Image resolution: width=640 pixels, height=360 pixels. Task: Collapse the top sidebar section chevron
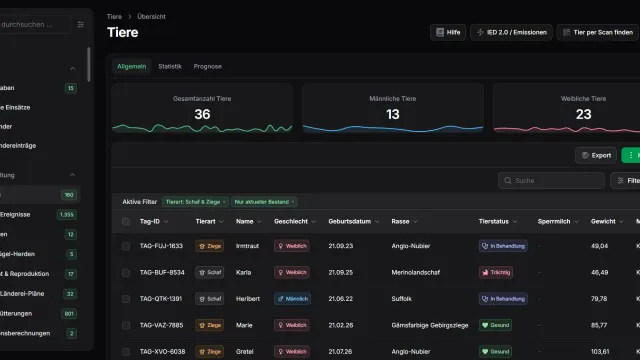coord(72,68)
